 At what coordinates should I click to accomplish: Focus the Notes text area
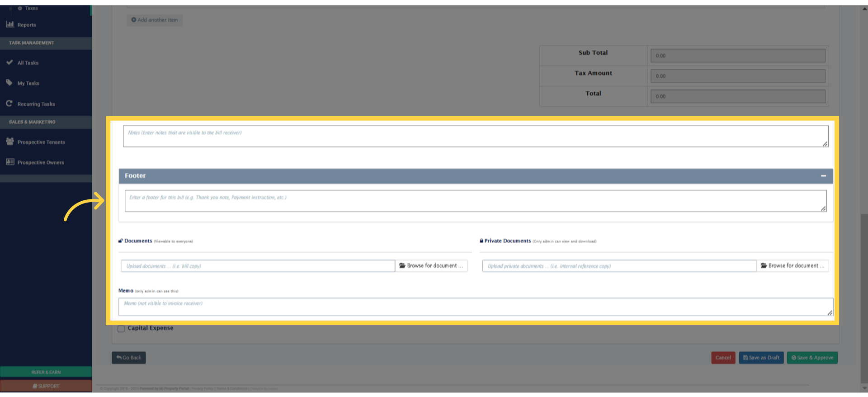(x=476, y=136)
